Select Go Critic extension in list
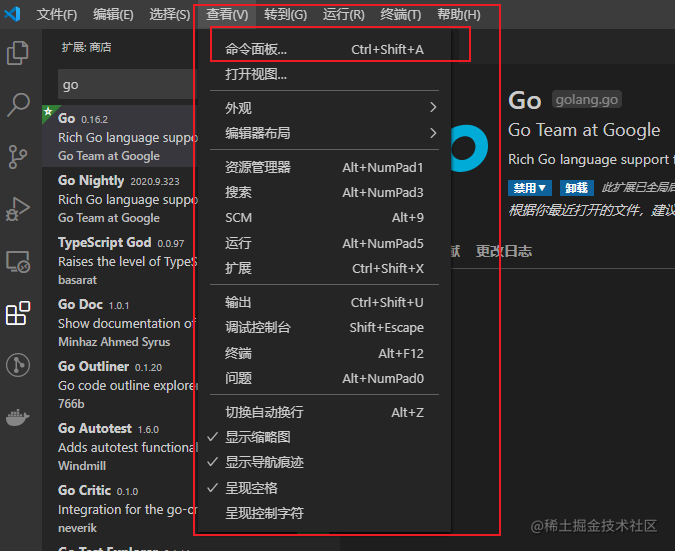The height and width of the screenshot is (551, 675). [120, 508]
